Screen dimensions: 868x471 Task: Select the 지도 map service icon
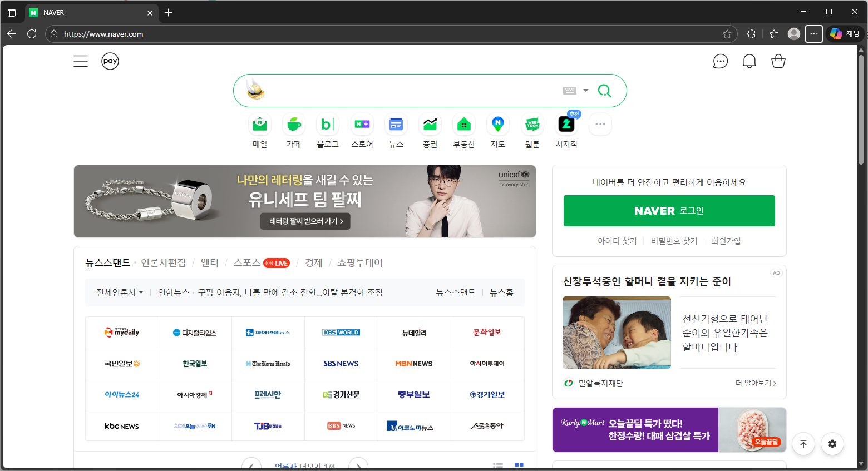497,124
